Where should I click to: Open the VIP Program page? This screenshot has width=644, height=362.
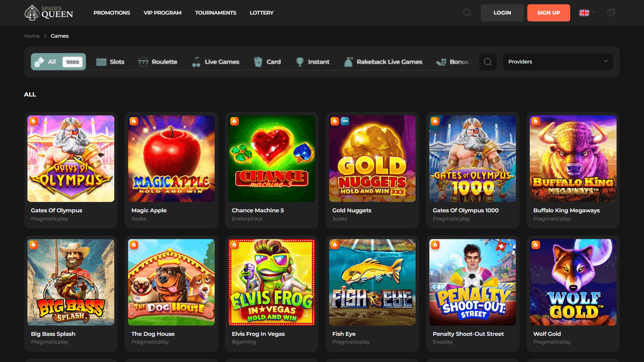click(x=163, y=13)
